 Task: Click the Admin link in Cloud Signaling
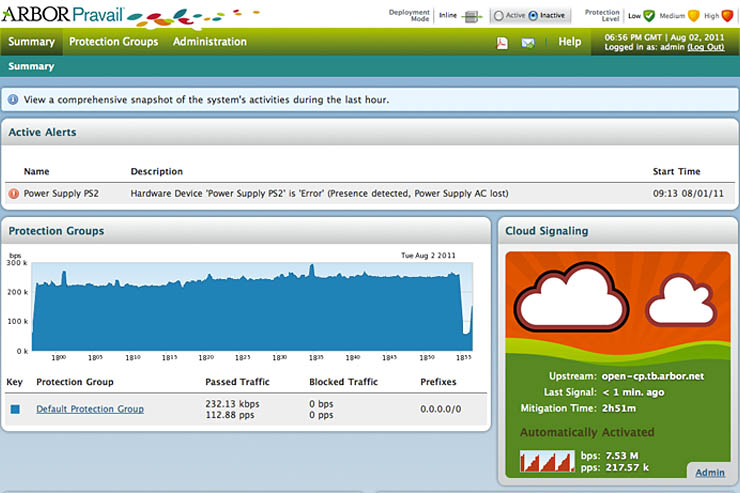709,472
